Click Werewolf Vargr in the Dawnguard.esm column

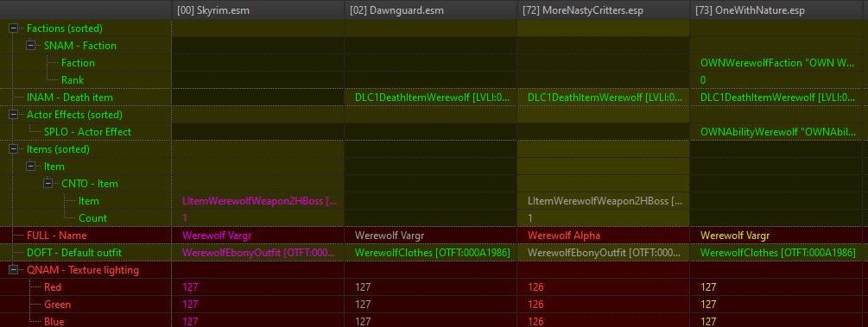[431, 236]
